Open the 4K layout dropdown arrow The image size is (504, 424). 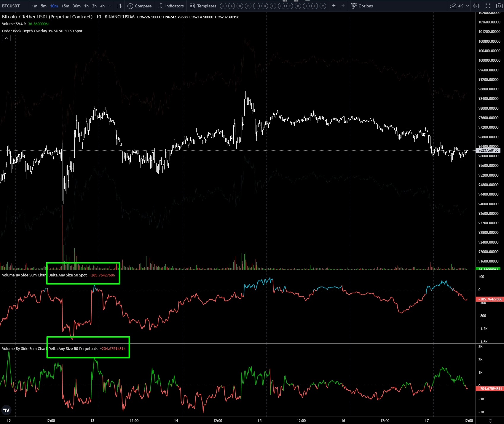point(468,6)
